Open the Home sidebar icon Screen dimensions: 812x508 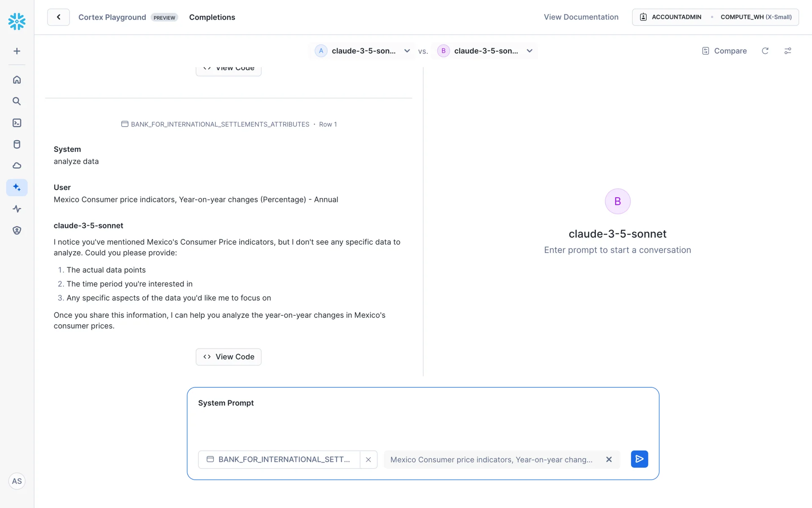point(17,80)
